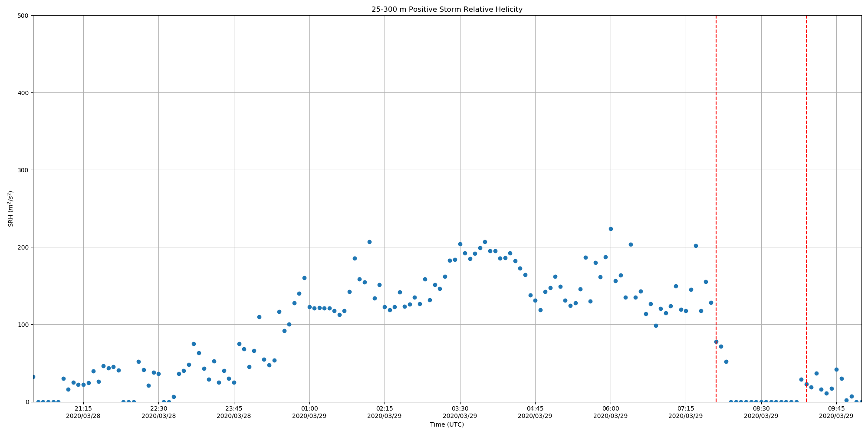Click the x-axis tick label '04:45 2020/03/29'

click(x=535, y=412)
